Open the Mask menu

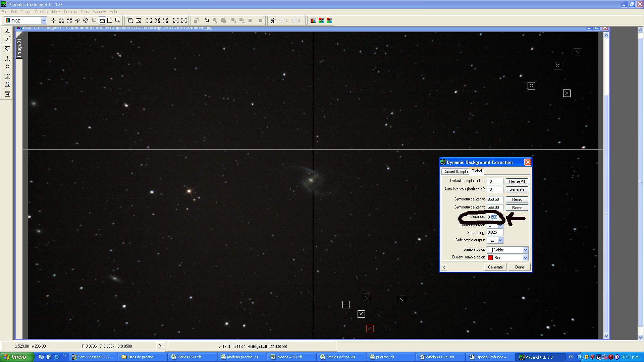pos(56,12)
